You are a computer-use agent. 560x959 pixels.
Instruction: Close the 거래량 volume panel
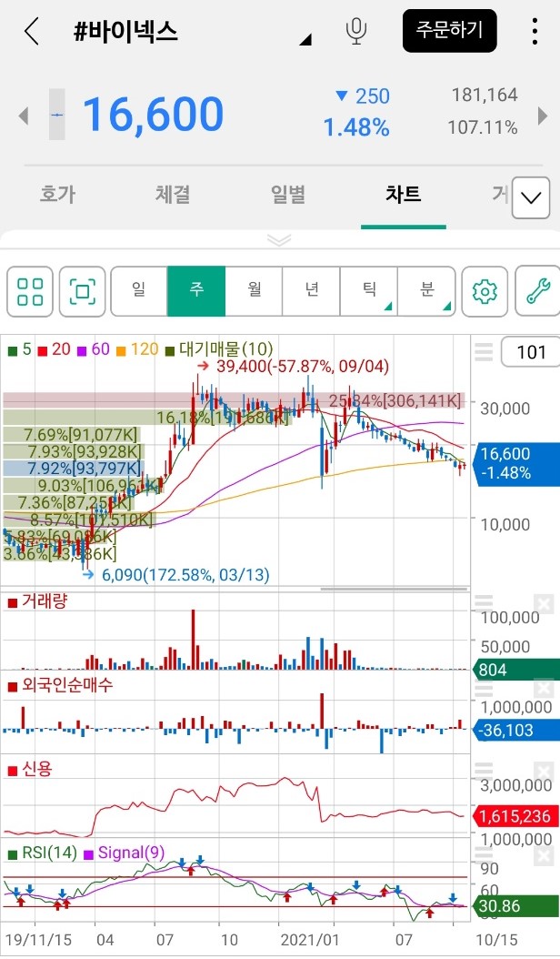click(543, 604)
